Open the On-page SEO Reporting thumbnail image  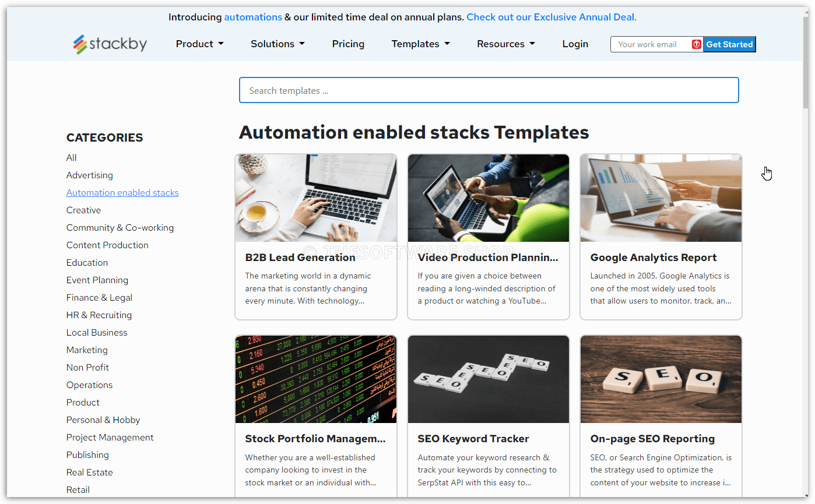tap(661, 379)
